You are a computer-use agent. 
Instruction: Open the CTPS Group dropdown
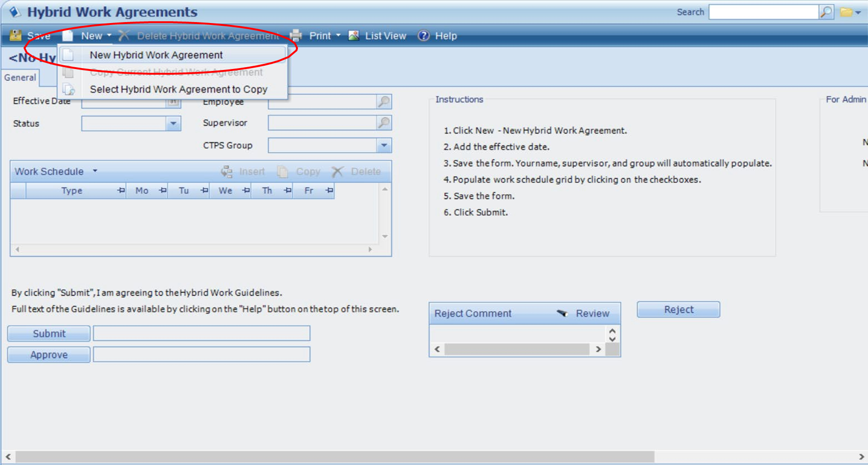[x=384, y=146]
